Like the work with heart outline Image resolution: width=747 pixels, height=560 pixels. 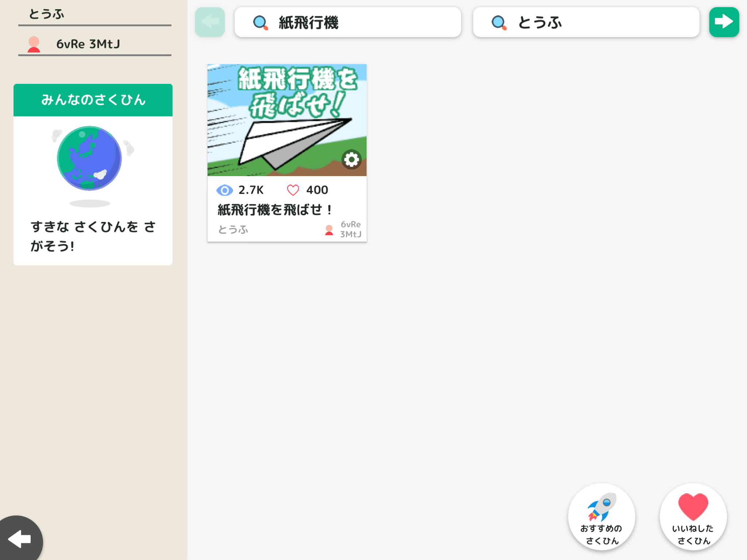pos(293,190)
